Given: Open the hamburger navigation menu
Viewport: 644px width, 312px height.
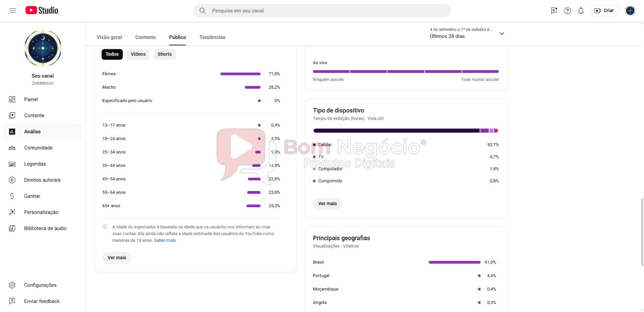Looking at the screenshot, I should point(12,10).
